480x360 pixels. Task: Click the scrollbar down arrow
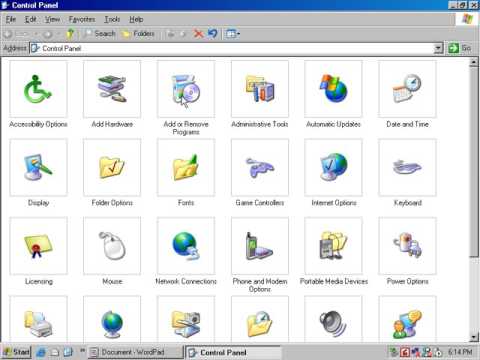474,337
